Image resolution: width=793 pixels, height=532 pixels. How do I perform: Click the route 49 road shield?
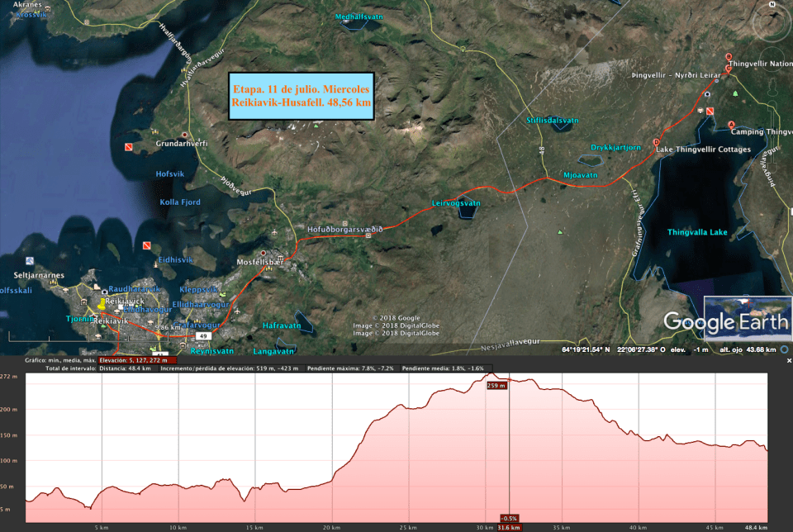coord(203,337)
